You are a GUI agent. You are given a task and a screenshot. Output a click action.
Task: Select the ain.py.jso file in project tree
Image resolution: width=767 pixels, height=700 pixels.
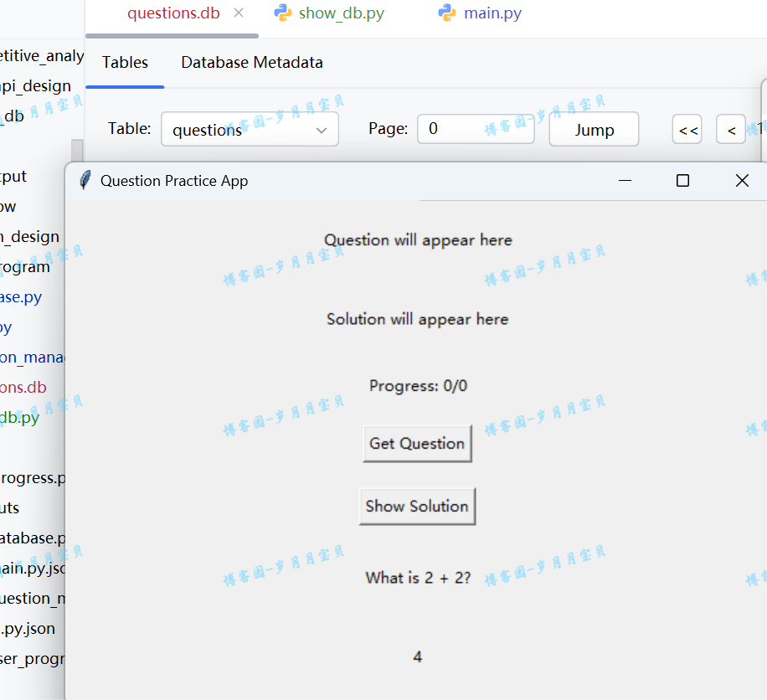click(33, 569)
